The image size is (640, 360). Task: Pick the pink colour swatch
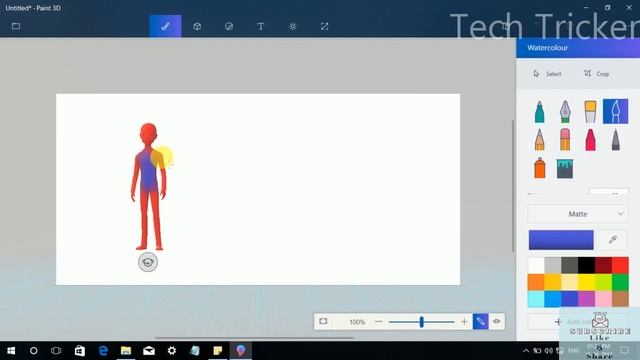[603, 299]
